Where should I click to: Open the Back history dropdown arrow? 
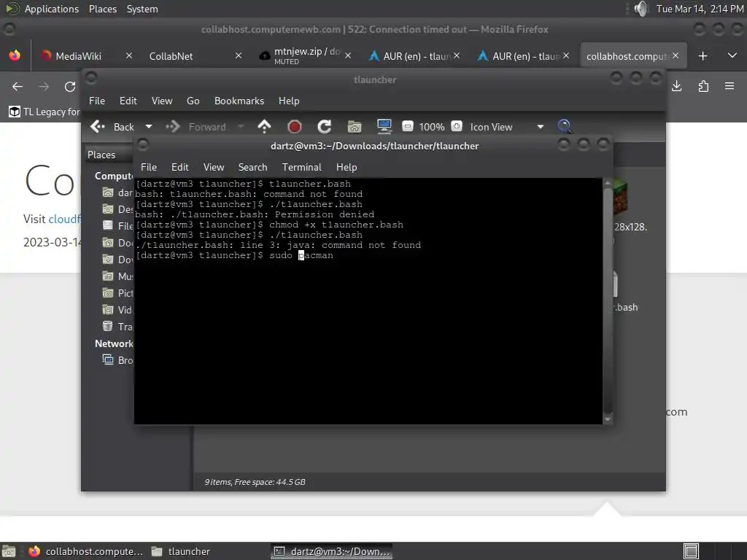click(x=149, y=127)
